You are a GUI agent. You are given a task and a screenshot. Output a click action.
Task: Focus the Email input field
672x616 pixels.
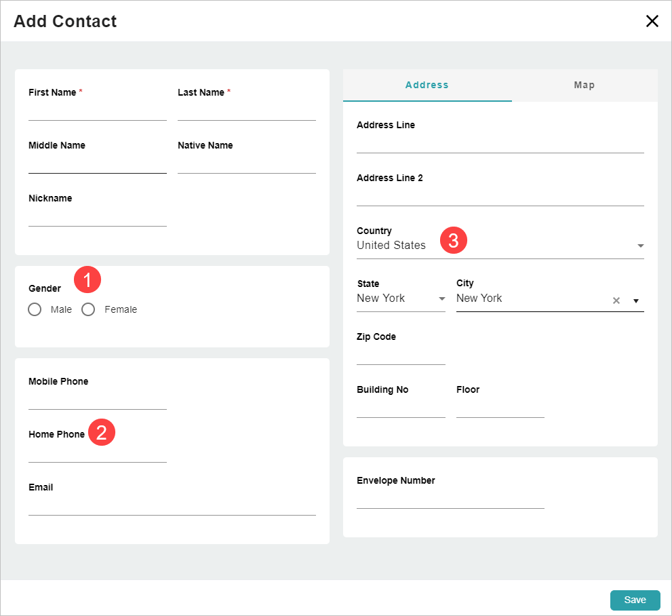point(172,507)
